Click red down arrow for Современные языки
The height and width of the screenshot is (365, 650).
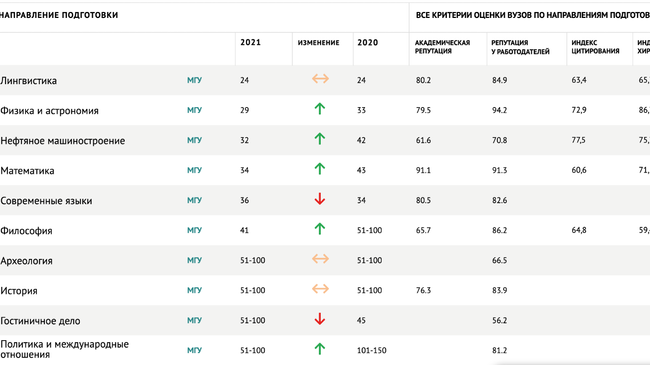tap(320, 199)
